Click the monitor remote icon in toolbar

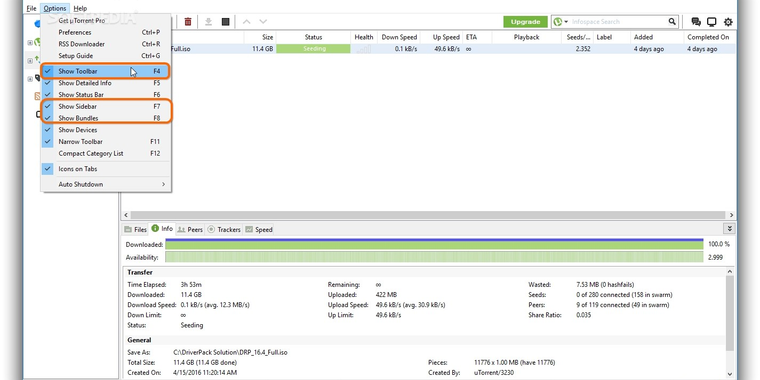(712, 22)
